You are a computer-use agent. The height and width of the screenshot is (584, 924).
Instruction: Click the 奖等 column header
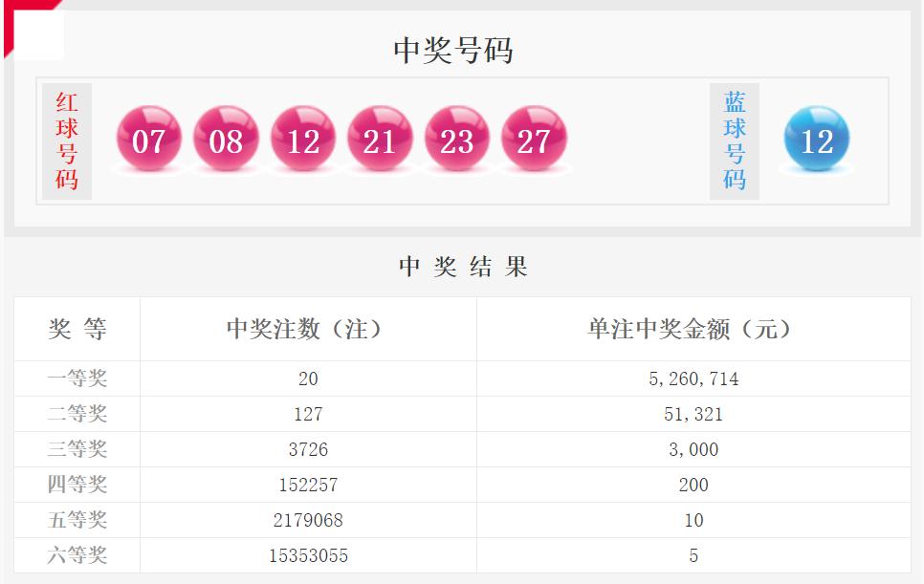point(77,329)
